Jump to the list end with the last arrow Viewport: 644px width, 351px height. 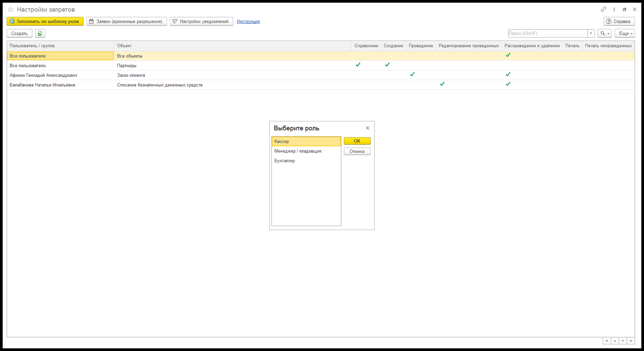click(631, 341)
